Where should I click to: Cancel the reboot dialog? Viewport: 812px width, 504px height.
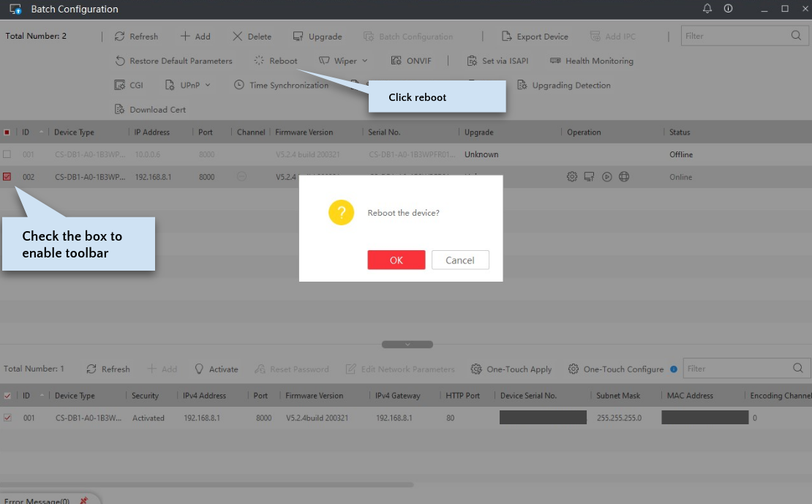[x=460, y=260]
